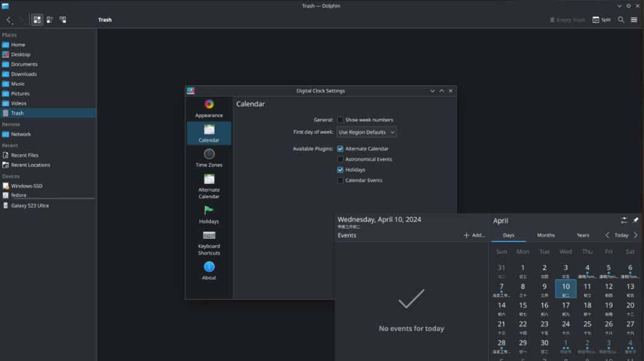Open Downloads folder in Places

(x=48, y=74)
